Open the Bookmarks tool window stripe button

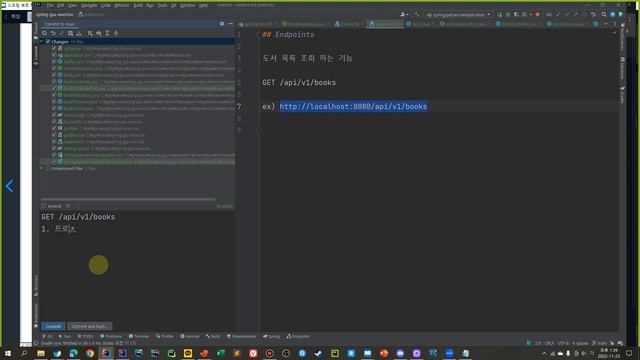pyautogui.click(x=36, y=315)
